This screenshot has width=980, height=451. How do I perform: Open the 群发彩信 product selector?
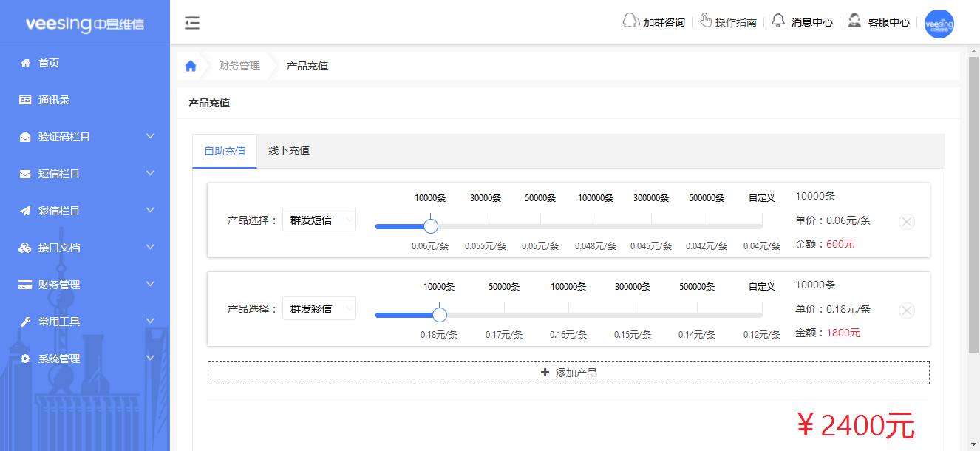pos(319,308)
